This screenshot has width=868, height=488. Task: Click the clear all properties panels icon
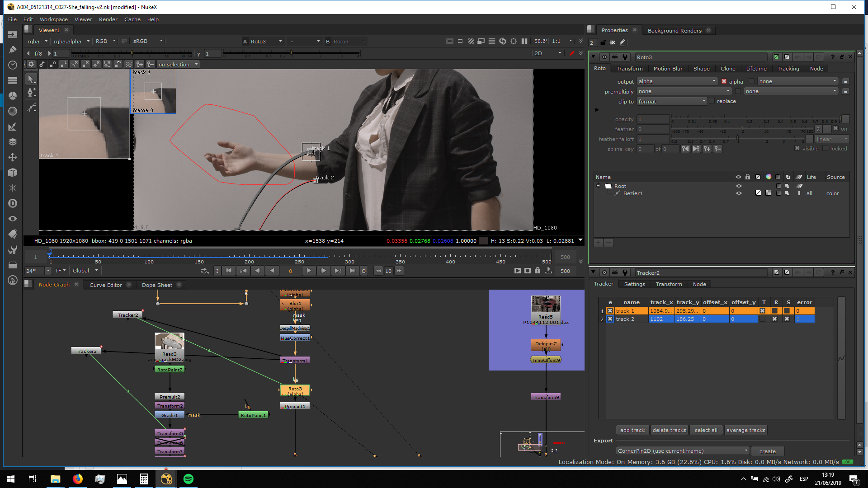tap(613, 42)
